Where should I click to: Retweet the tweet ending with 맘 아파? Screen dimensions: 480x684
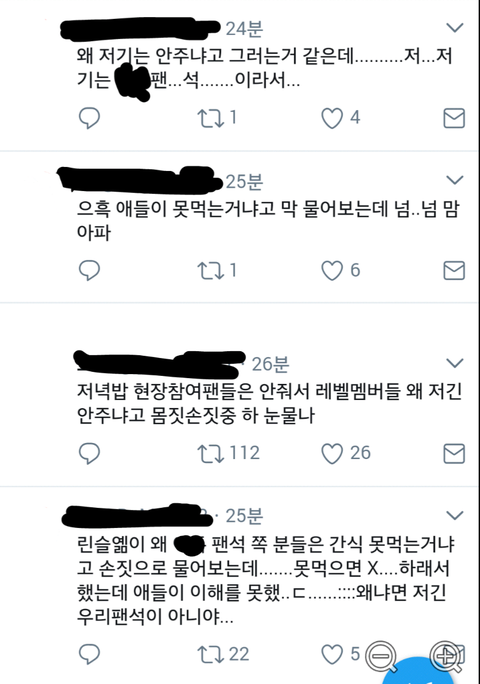211,270
